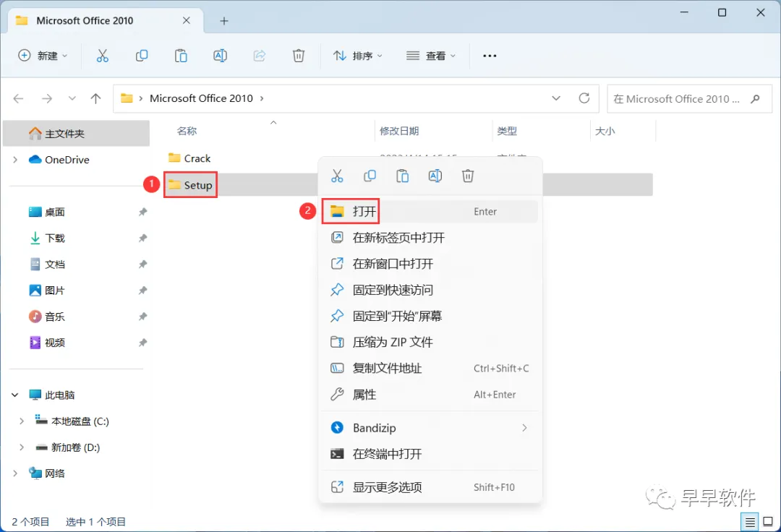Click the toolbar Rename icon

point(220,56)
